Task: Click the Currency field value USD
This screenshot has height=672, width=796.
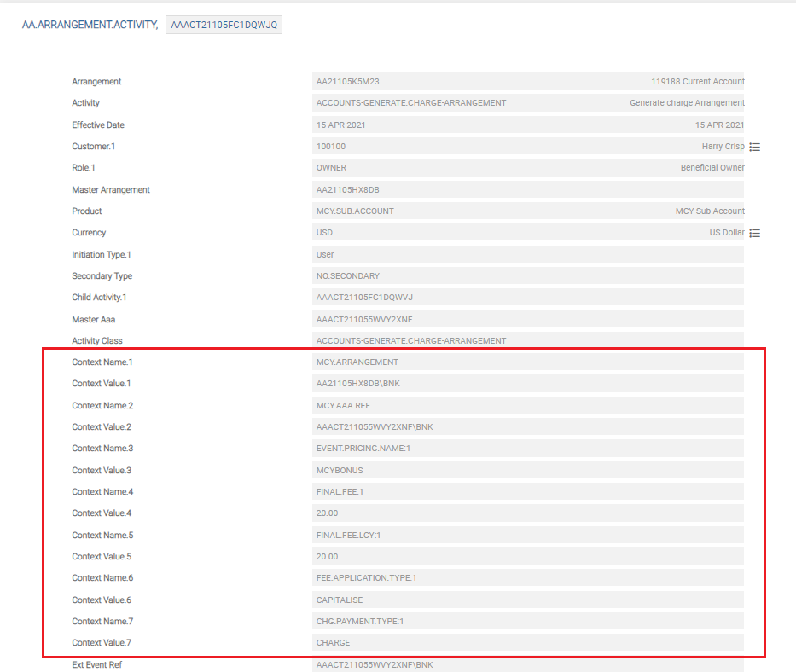Action: coord(325,233)
